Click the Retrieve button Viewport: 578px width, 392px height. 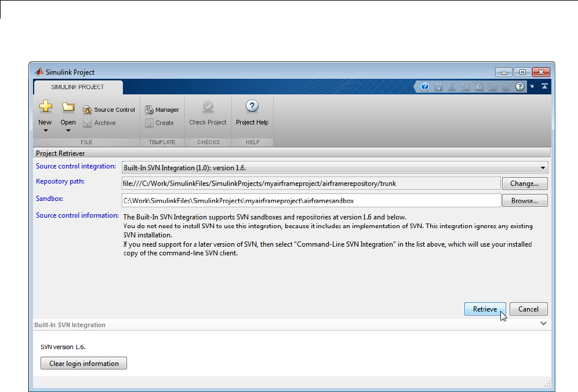(485, 309)
